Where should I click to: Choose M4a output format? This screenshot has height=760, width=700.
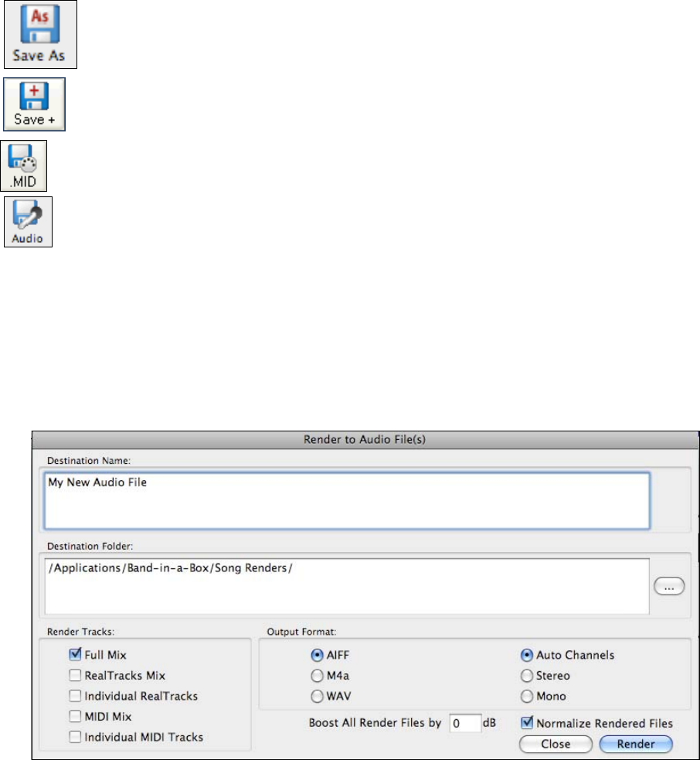317,676
